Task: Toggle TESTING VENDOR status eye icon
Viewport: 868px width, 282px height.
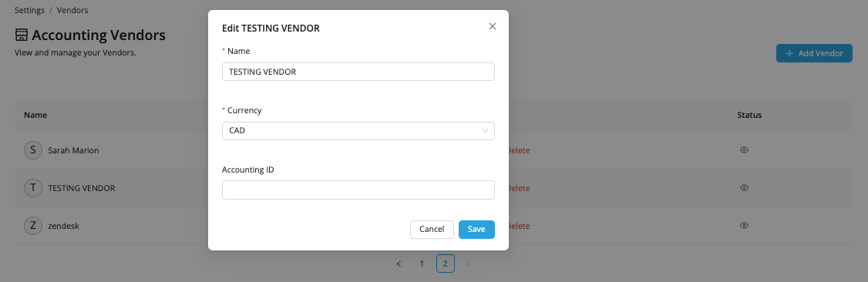Action: (x=744, y=188)
